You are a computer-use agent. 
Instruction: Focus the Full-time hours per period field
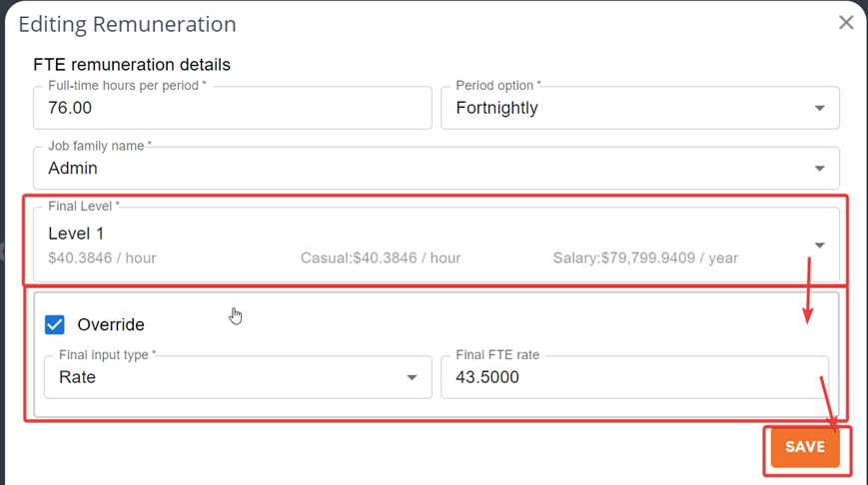pos(232,108)
